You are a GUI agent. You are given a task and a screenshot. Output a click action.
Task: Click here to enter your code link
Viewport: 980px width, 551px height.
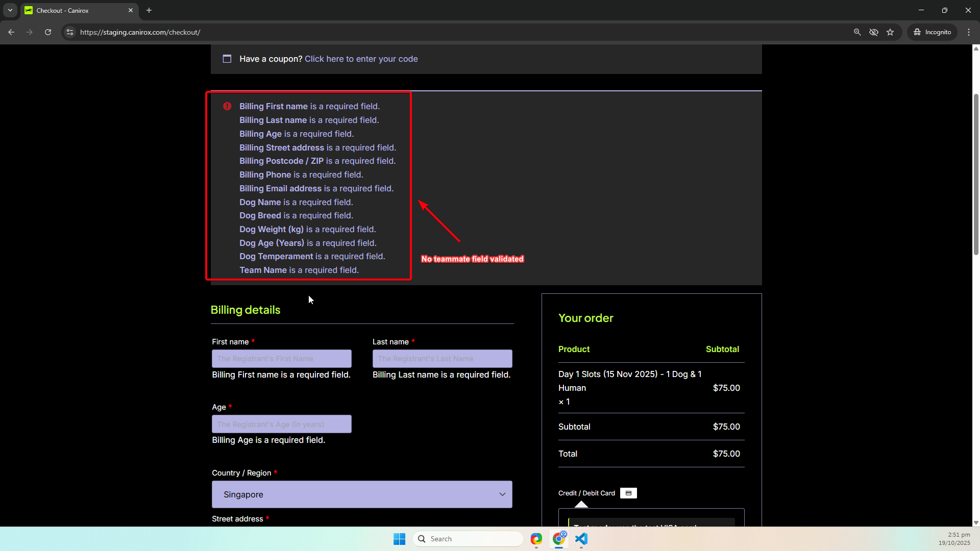point(361,59)
